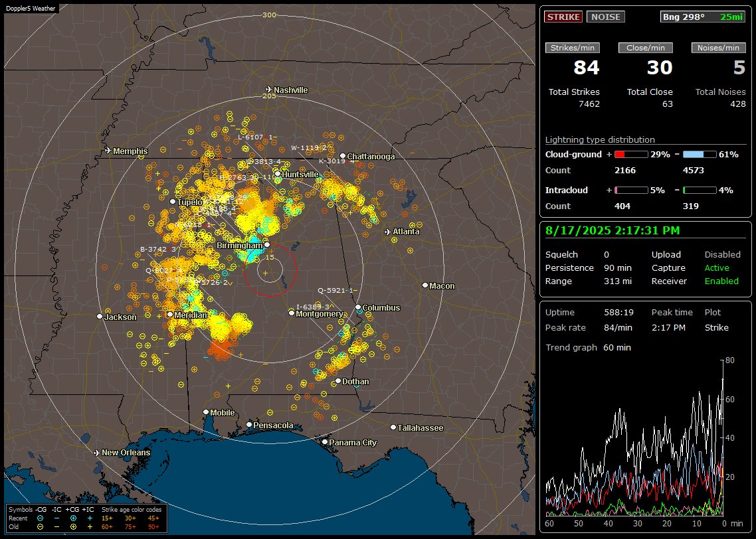Click the 300 range ring label
756x539 pixels.
coord(269,15)
